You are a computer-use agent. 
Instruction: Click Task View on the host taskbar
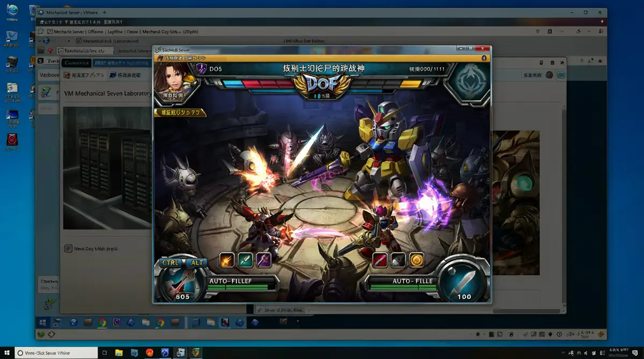point(105,353)
